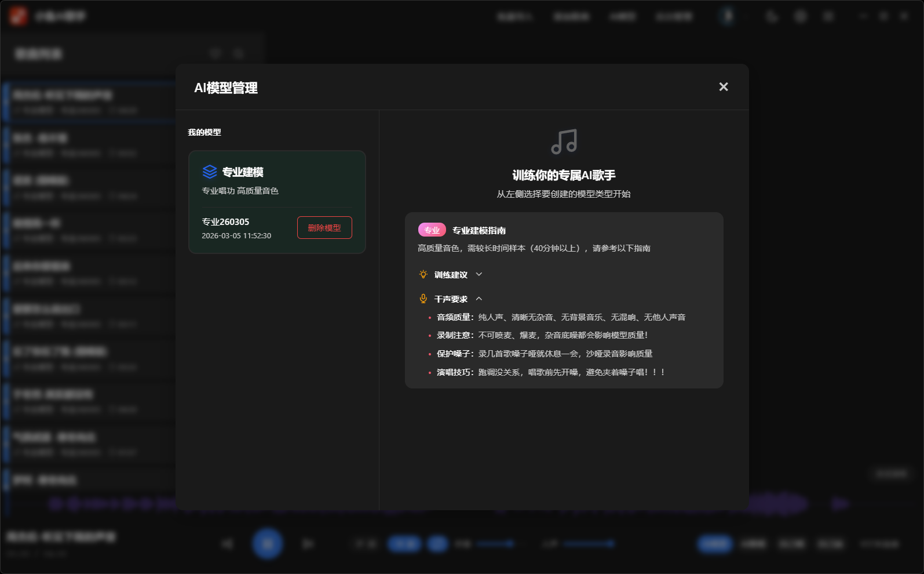Click the 专业建模 layers icon
Screen dimensions: 924x574
(210, 172)
